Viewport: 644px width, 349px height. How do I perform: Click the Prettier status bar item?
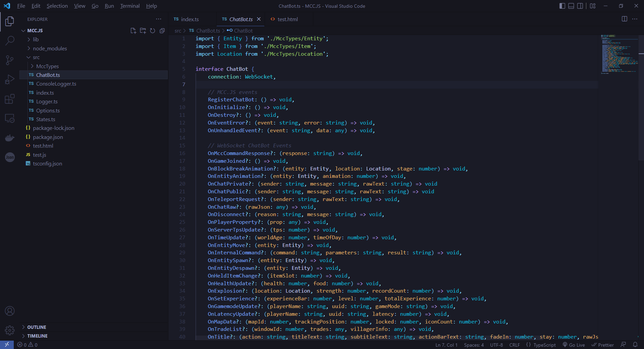tap(602, 345)
